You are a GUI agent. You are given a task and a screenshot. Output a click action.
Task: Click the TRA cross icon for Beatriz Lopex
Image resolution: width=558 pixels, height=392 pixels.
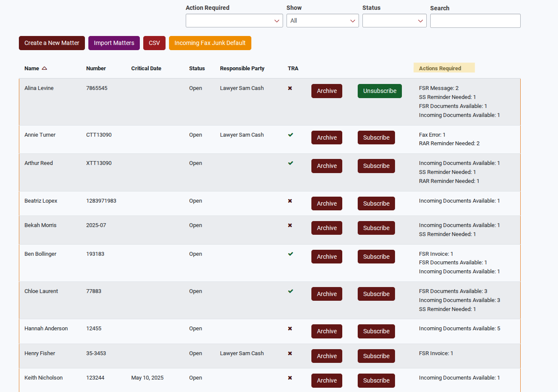coord(290,201)
